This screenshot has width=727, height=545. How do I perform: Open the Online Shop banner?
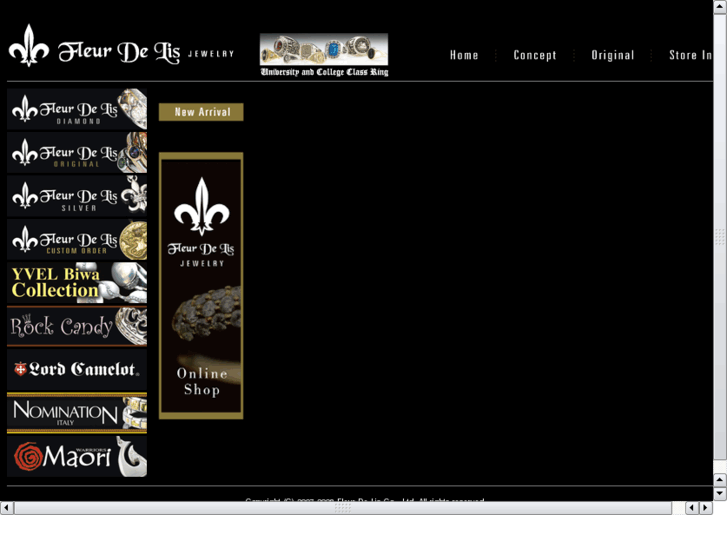click(x=201, y=286)
